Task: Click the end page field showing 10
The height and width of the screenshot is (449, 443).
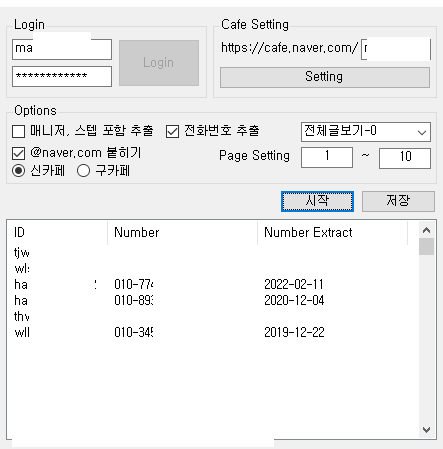Action: 405,158
